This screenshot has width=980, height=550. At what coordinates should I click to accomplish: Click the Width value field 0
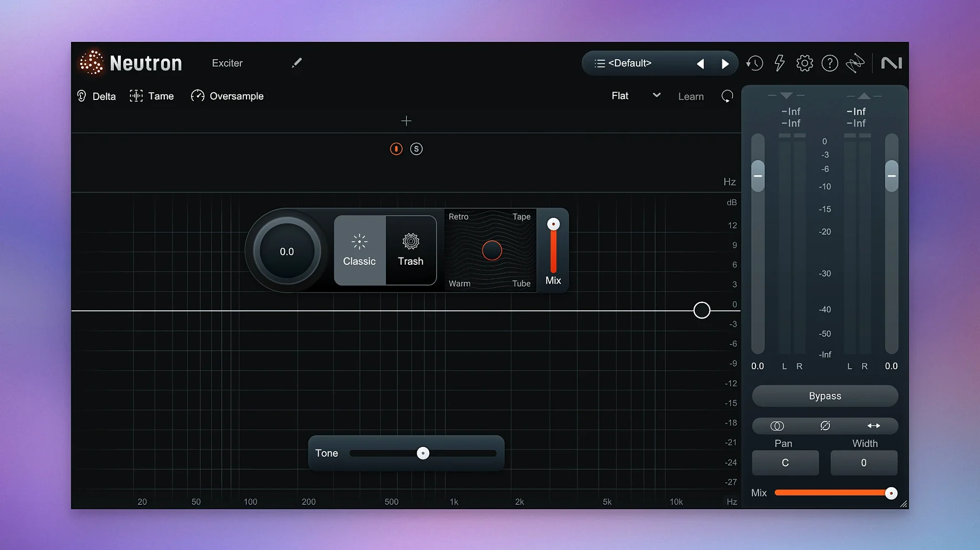864,463
